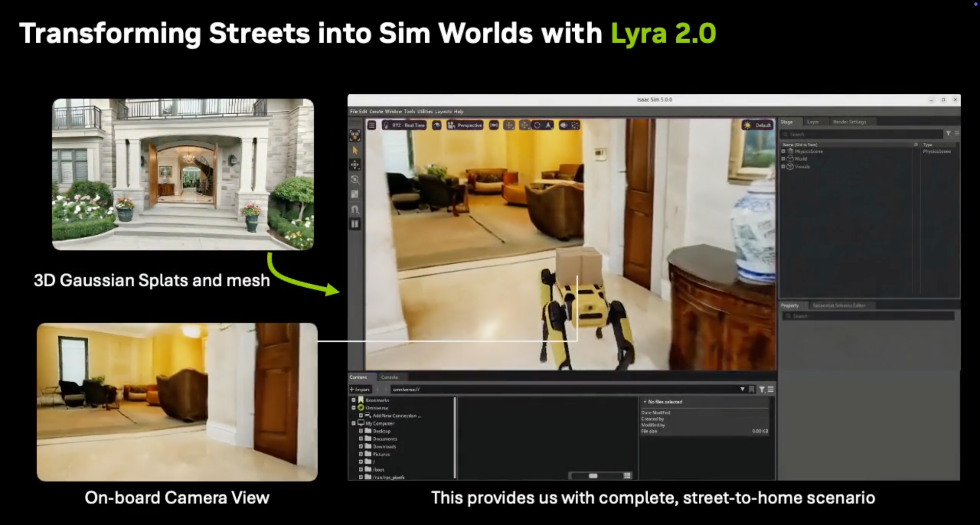
Task: Click the Import button in Content panel
Action: 360,389
